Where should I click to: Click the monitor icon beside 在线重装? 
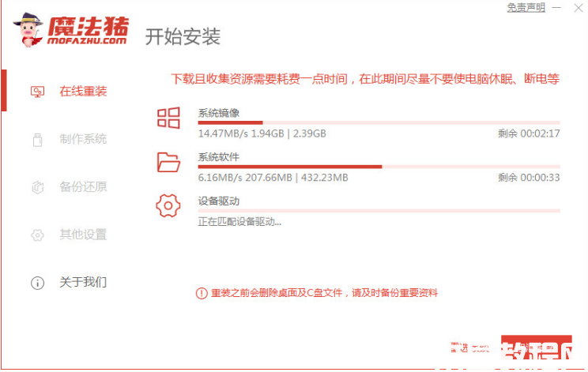pos(37,92)
